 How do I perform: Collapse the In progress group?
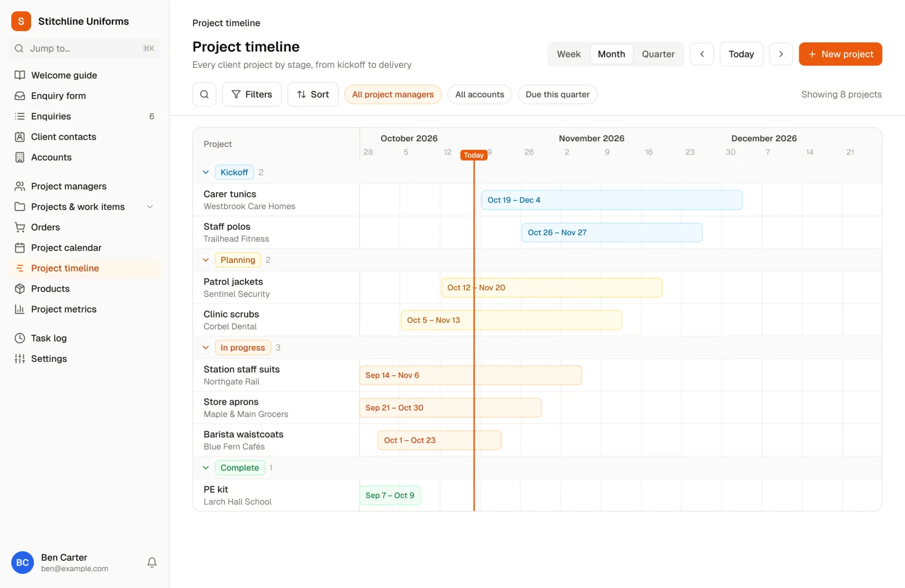[x=206, y=348]
